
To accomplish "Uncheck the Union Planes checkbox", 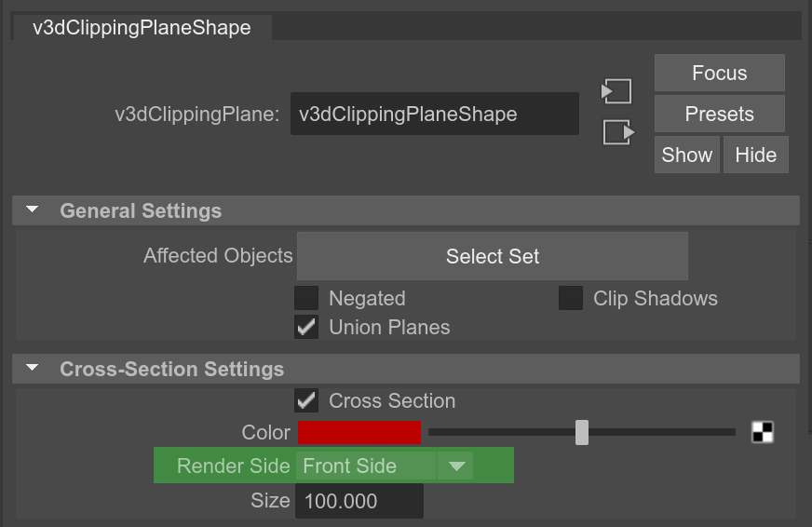I will coord(306,327).
